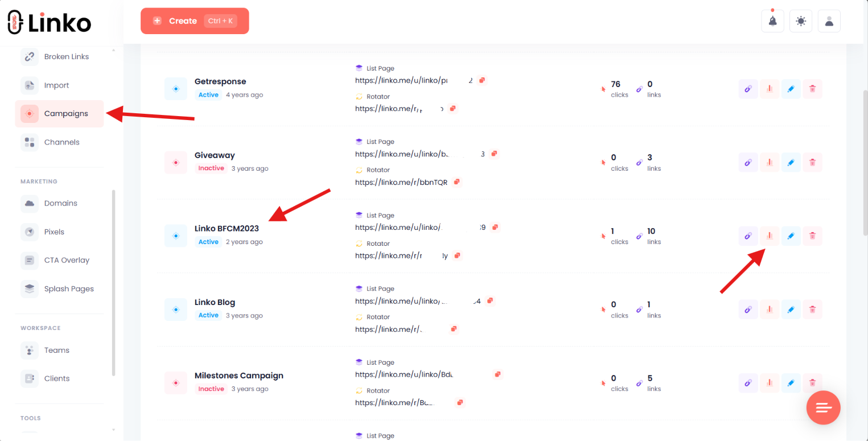Viewport: 868px width, 441px height.
Task: Delete the Milestones Campaign
Action: pyautogui.click(x=812, y=383)
